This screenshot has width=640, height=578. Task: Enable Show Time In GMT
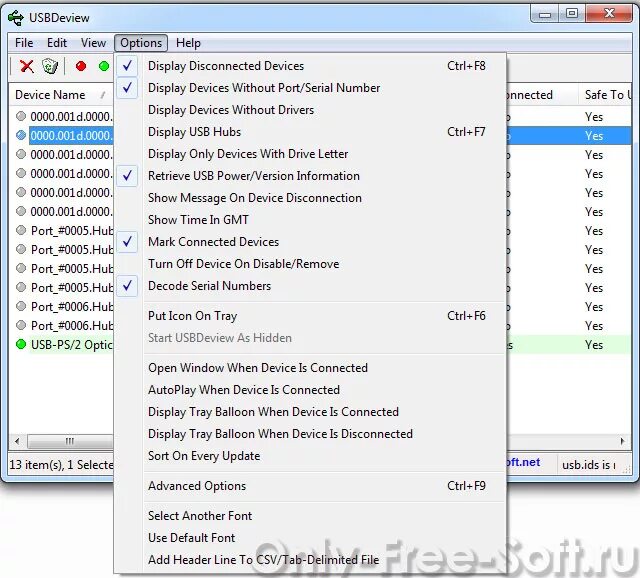(311, 220)
